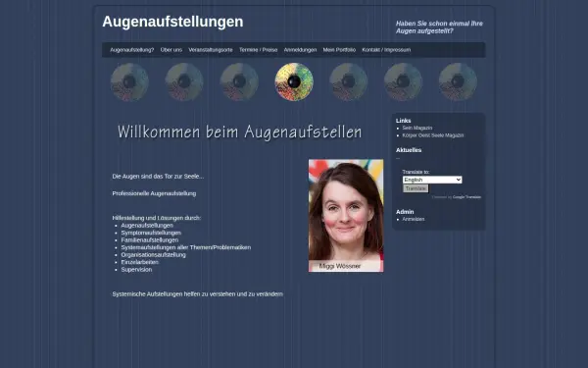This screenshot has width=588, height=368.
Task: Click the Familienaufstellungen list item
Action: 150,240
